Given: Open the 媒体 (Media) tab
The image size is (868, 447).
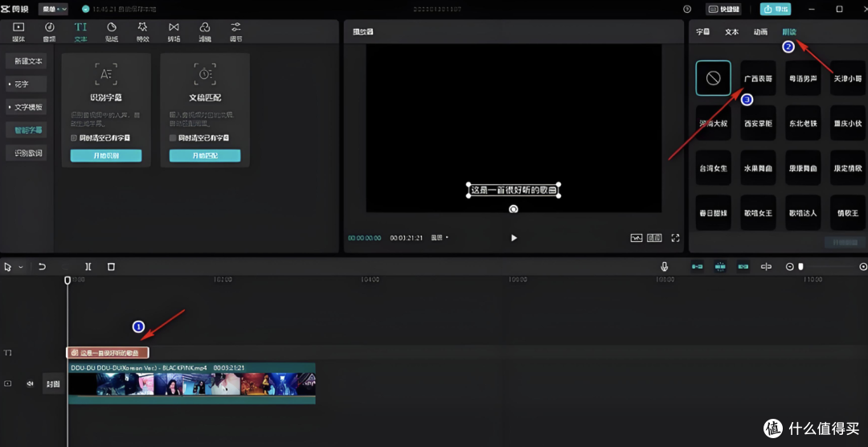Looking at the screenshot, I should coord(18,32).
